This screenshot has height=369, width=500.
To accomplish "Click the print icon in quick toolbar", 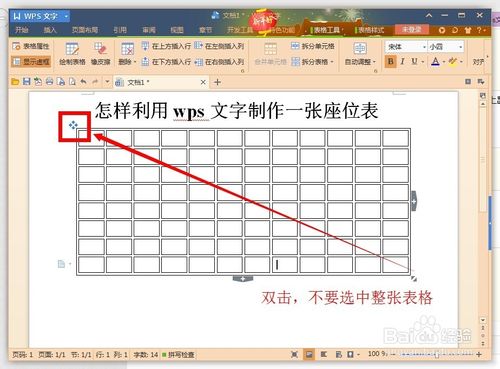I will [x=49, y=82].
